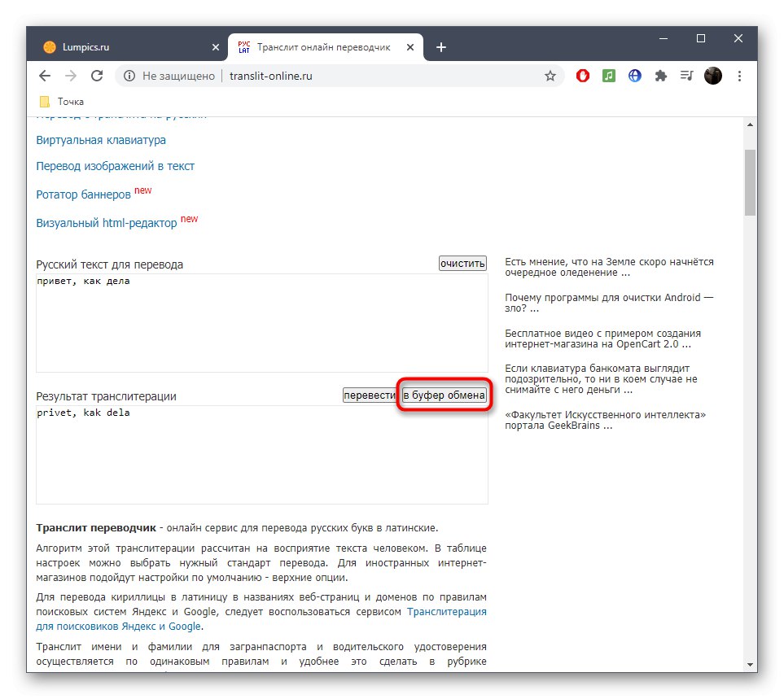
Task: Click the browser profile avatar
Action: 713,75
